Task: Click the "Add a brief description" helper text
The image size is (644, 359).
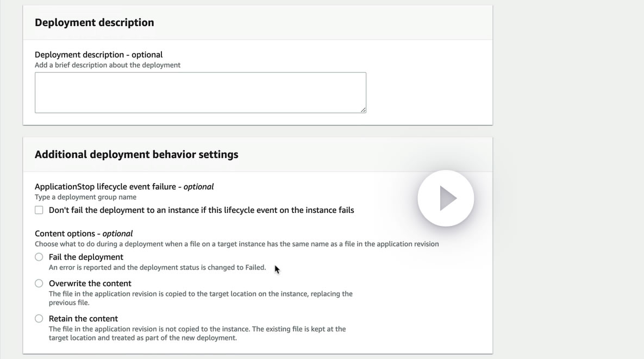Action: coord(108,65)
